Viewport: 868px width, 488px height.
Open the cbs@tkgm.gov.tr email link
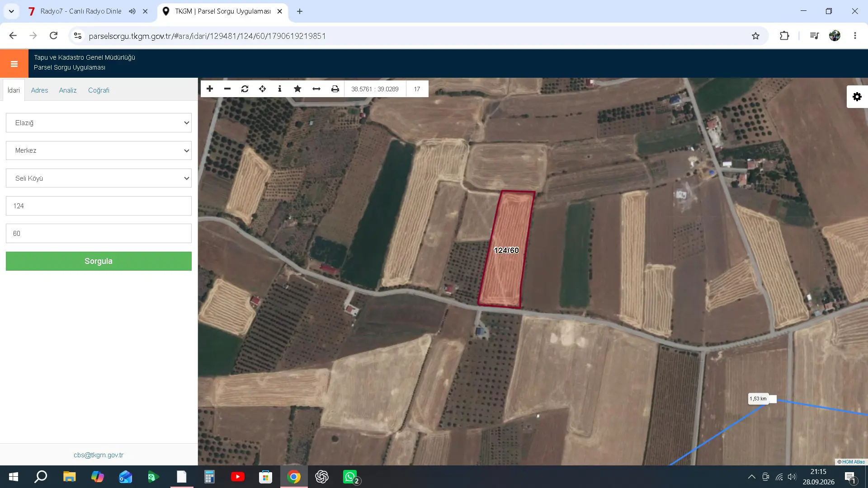99,455
